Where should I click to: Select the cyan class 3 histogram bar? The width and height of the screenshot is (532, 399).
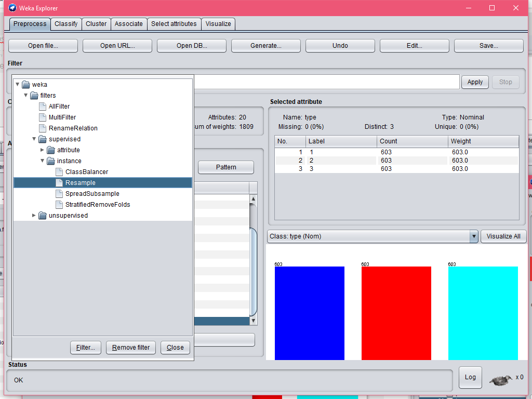coord(483,313)
